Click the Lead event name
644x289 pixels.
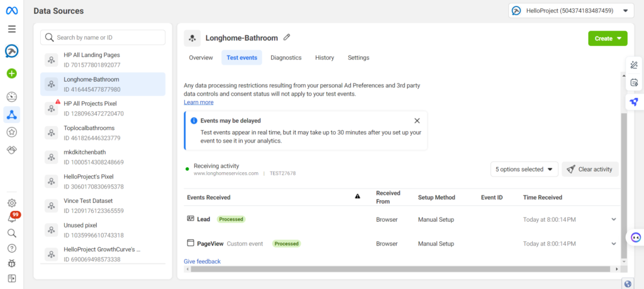(x=203, y=219)
